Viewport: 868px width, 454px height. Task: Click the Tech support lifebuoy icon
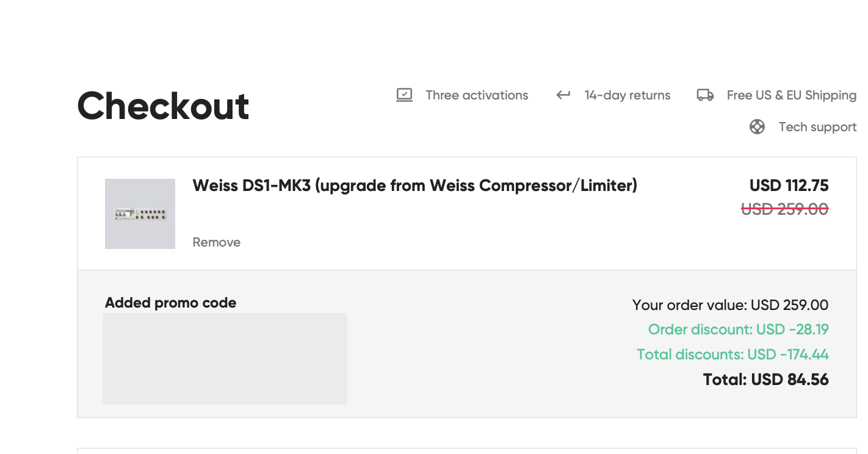757,127
